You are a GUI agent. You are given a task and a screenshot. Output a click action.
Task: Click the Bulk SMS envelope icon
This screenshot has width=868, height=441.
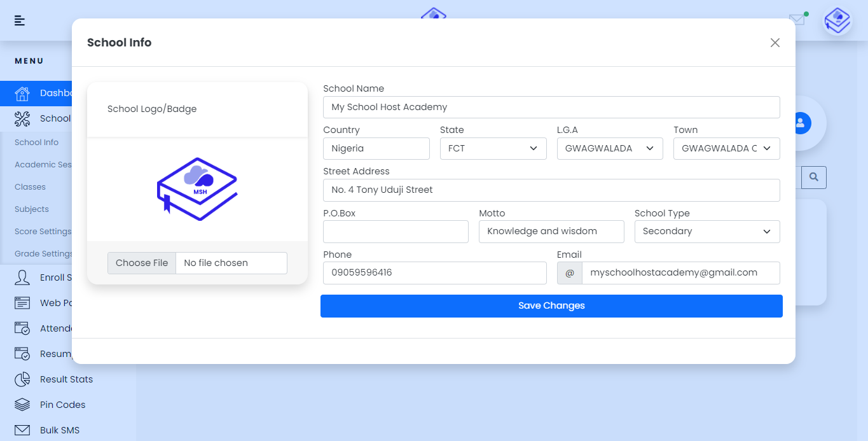tap(22, 430)
